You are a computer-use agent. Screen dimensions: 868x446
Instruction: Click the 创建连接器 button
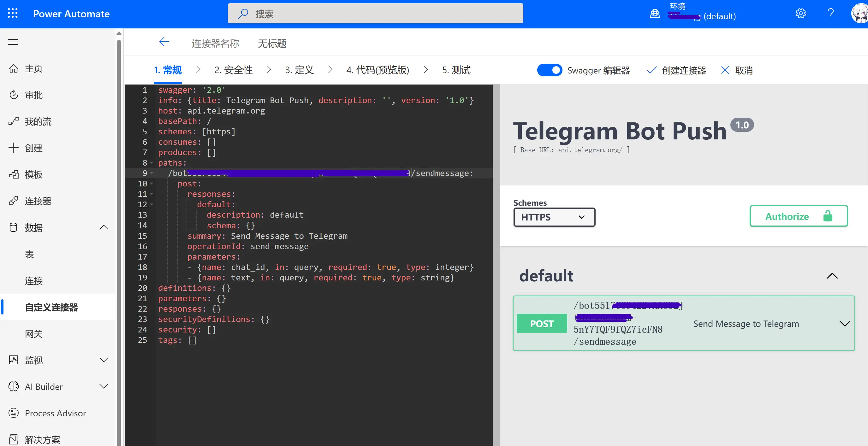(x=676, y=70)
